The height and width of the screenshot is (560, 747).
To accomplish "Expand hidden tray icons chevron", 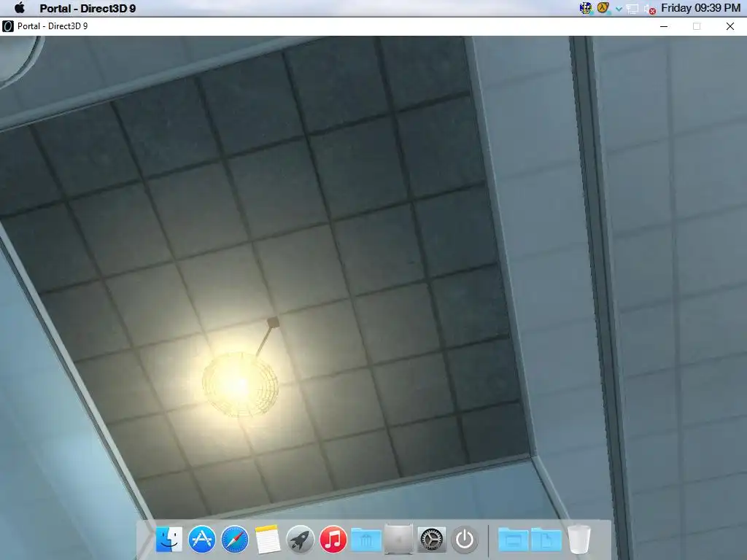I will [619, 9].
